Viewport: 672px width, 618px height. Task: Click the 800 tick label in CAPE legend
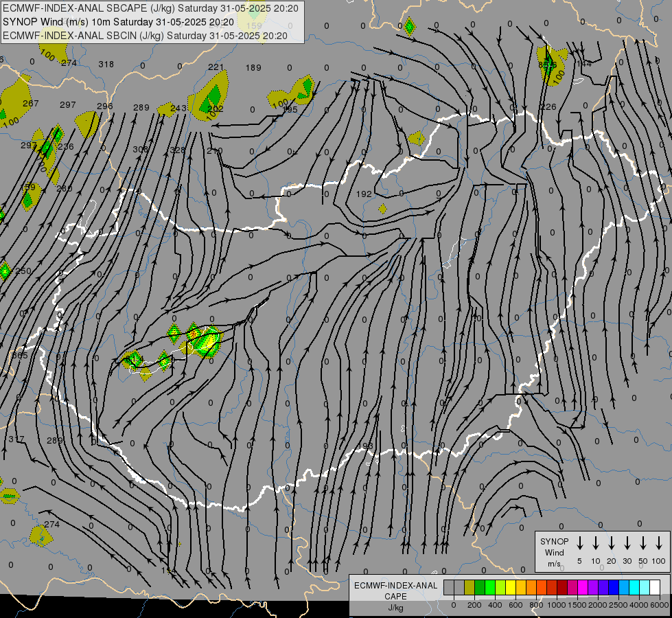536,605
